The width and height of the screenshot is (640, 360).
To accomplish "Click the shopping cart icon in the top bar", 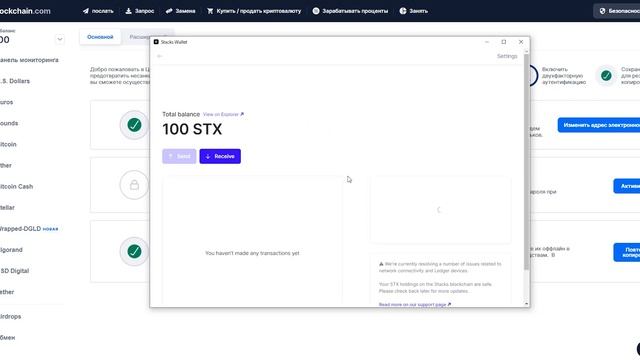I will tap(210, 11).
